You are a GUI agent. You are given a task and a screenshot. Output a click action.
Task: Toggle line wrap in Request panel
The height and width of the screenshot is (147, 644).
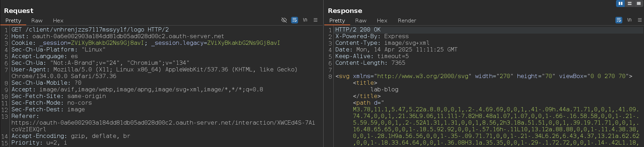tap(295, 20)
